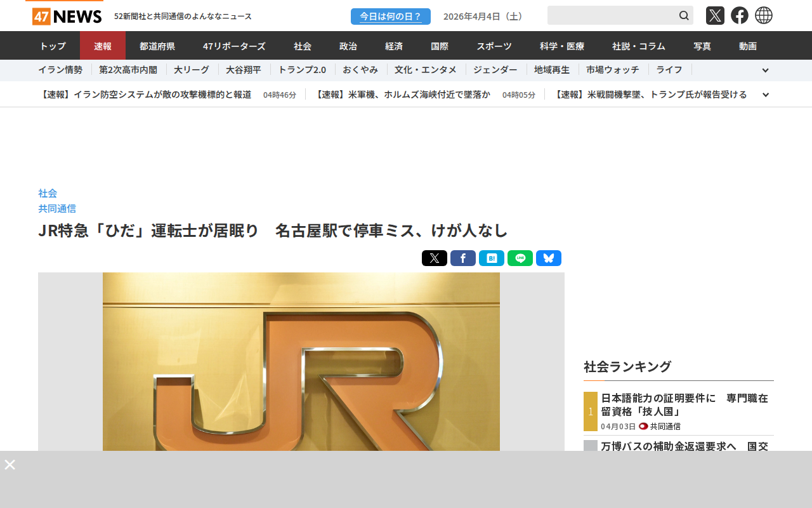Open the Facebook icon in header
812x508 pixels.
coord(739,16)
